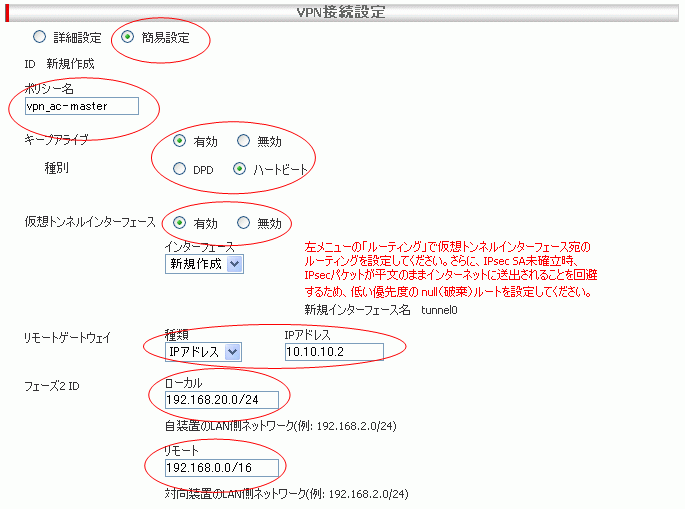
Task: Click the VPN接続設定 header title
Action: pyautogui.click(x=342, y=13)
